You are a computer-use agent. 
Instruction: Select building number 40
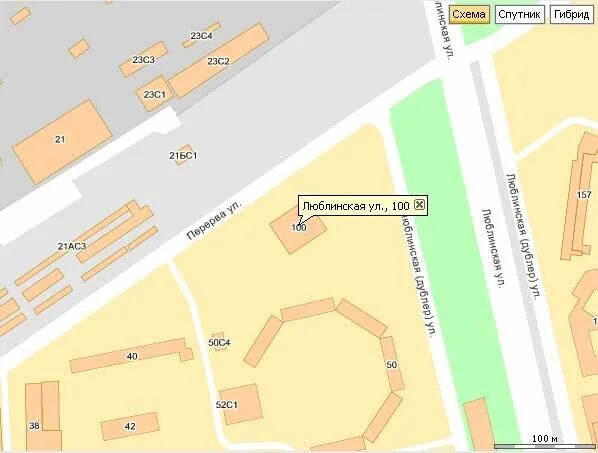click(132, 355)
